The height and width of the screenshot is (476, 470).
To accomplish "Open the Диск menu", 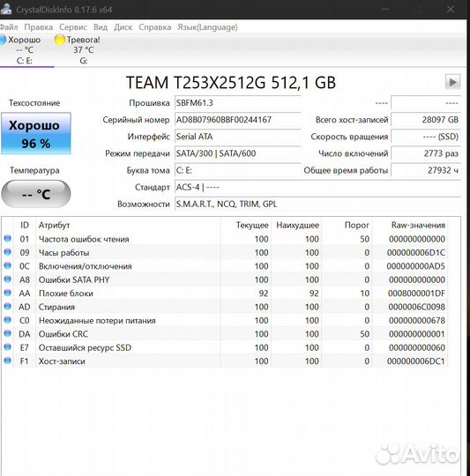I will click(123, 27).
